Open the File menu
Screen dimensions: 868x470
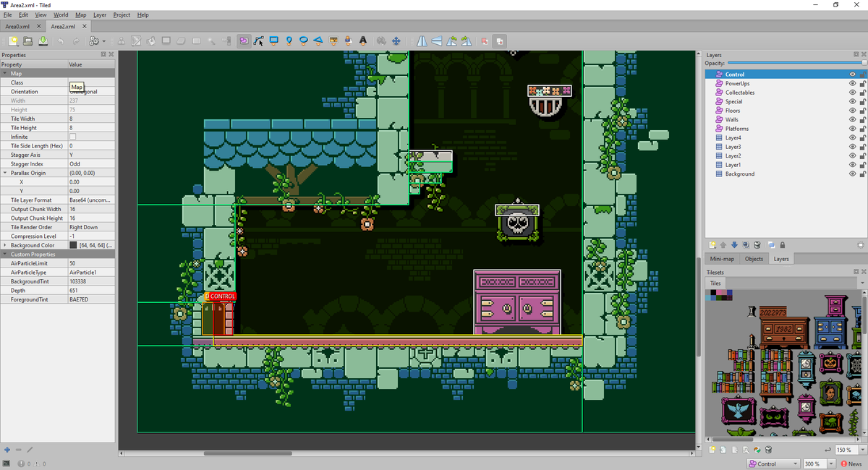(x=7, y=14)
